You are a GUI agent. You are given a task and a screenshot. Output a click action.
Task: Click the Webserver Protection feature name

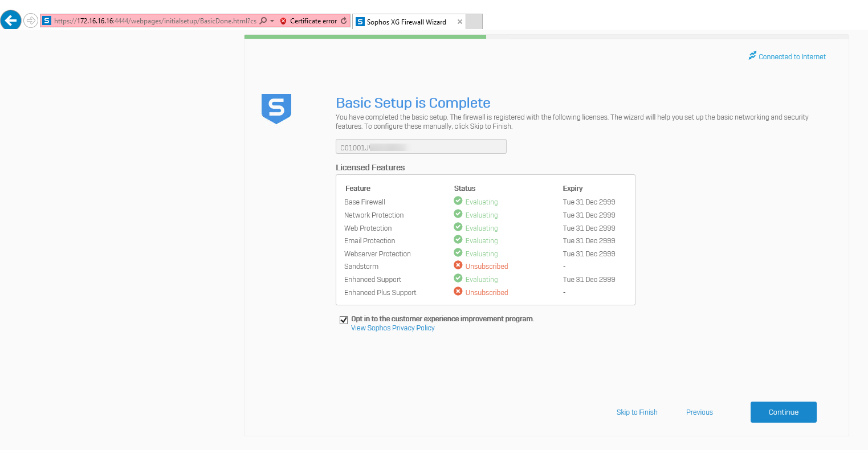pyautogui.click(x=377, y=254)
